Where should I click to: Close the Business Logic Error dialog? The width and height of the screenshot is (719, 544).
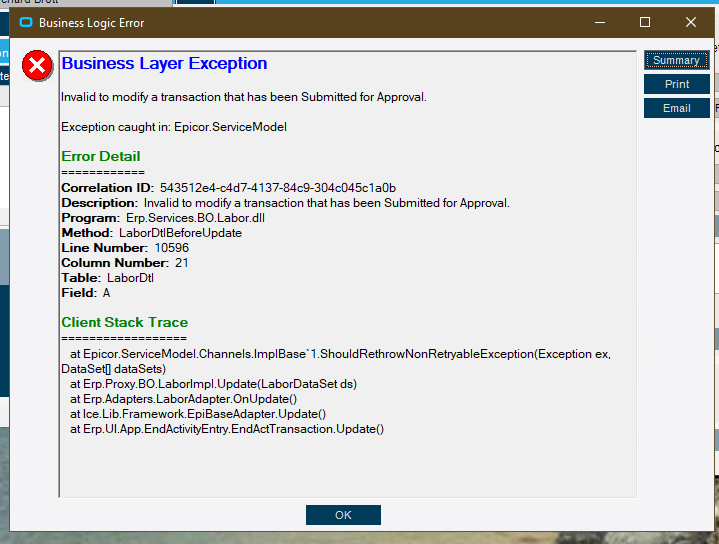[691, 22]
